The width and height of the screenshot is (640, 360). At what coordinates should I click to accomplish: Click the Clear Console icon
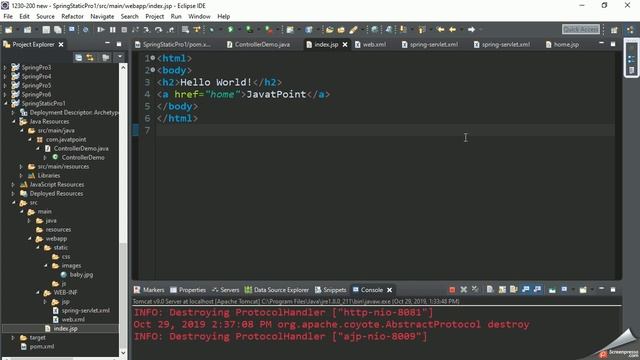pos(490,290)
